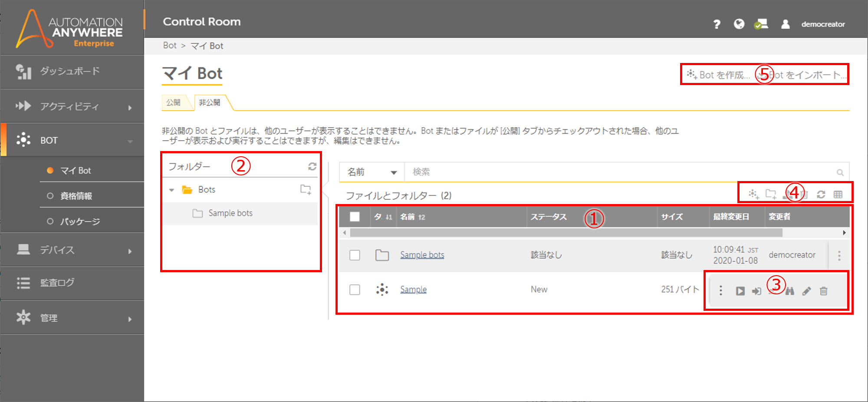Click マイ Bot breadcrumb item
The height and width of the screenshot is (402, 868).
[x=207, y=46]
